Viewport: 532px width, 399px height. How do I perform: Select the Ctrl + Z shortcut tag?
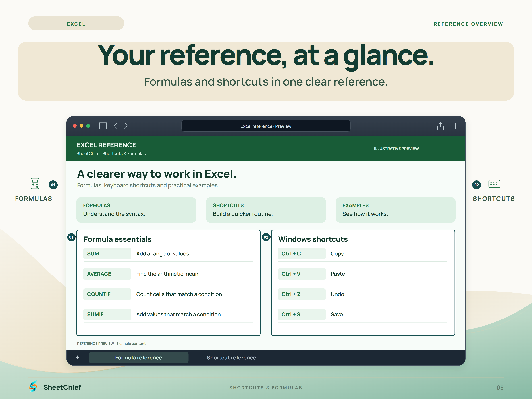point(302,294)
